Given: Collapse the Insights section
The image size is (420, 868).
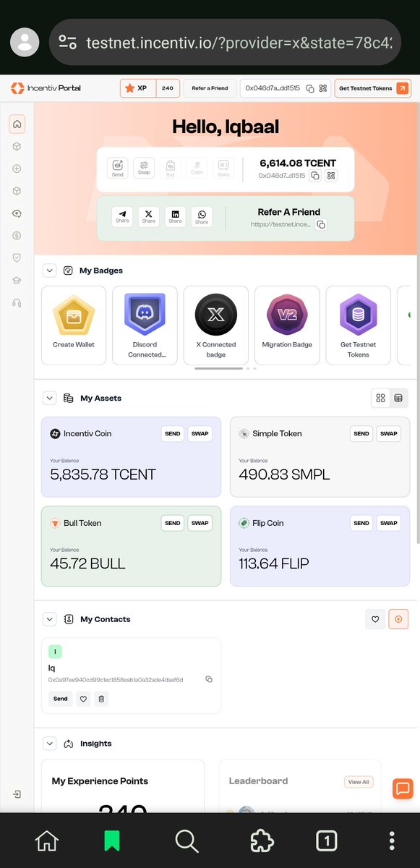Looking at the screenshot, I should (x=50, y=743).
